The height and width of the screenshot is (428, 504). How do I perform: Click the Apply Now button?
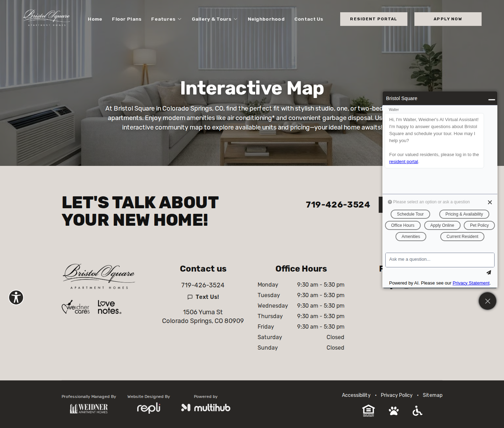click(x=448, y=19)
